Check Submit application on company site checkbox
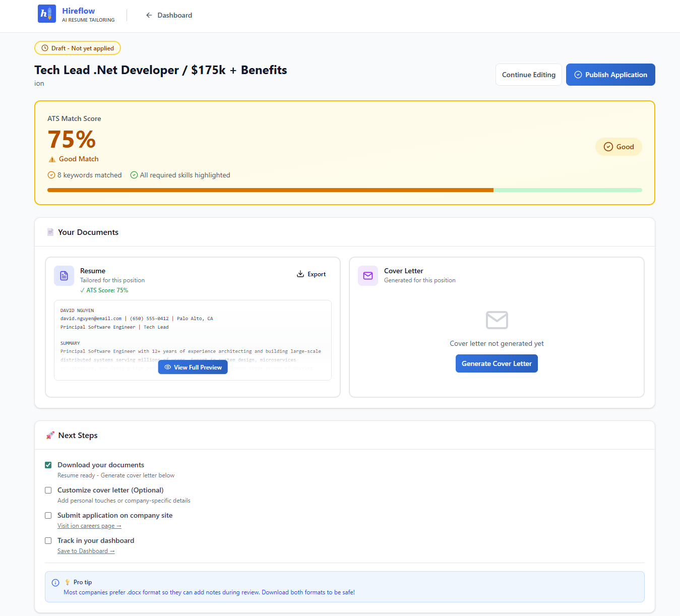This screenshot has height=616, width=680. point(48,515)
